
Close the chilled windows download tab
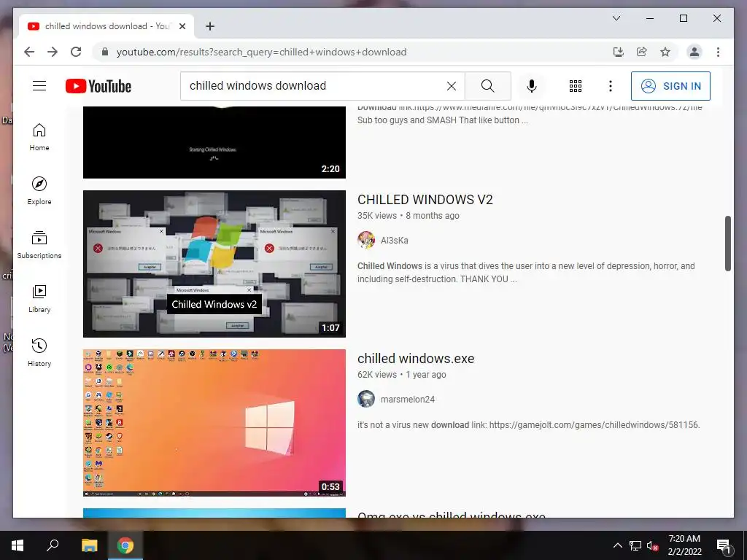(x=182, y=26)
